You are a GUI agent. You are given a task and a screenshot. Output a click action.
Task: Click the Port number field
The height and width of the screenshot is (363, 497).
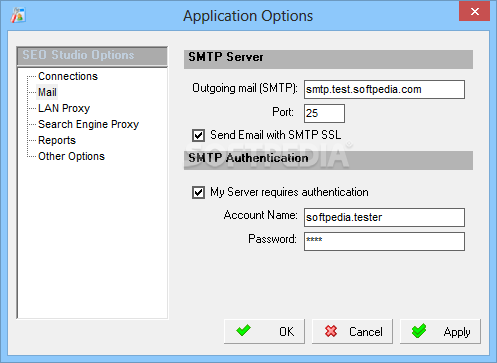[x=324, y=113]
